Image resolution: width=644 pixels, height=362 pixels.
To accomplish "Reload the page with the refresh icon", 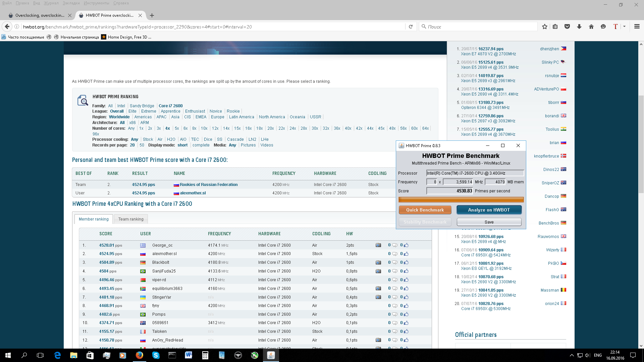I will click(411, 27).
